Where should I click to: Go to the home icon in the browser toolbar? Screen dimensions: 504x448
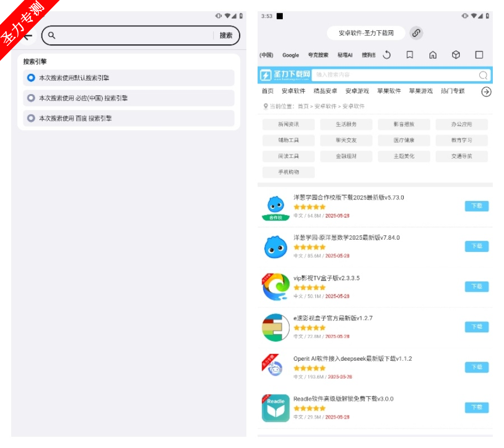(x=433, y=55)
